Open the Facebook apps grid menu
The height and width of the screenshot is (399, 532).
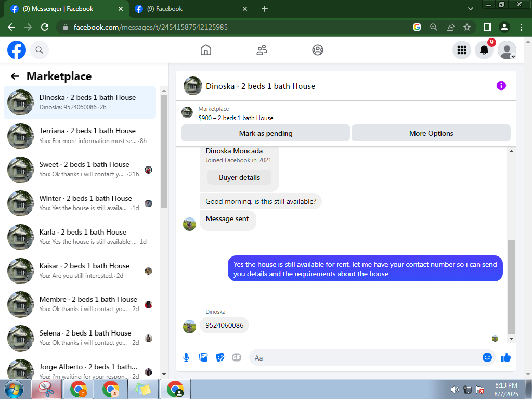461,50
